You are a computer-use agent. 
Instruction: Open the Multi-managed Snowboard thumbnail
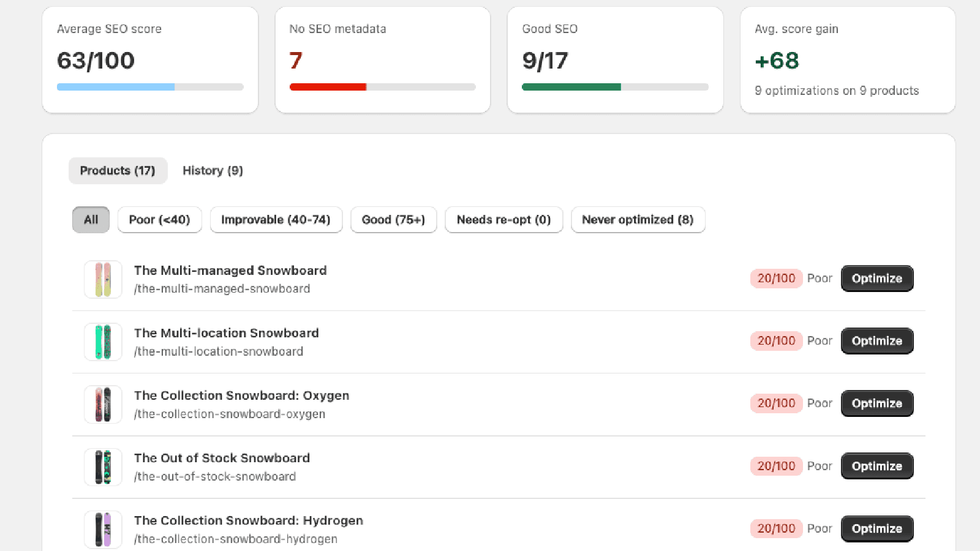click(x=103, y=279)
